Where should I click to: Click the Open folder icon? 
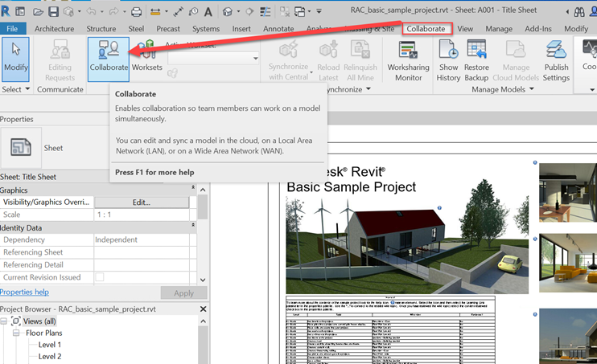[38, 12]
